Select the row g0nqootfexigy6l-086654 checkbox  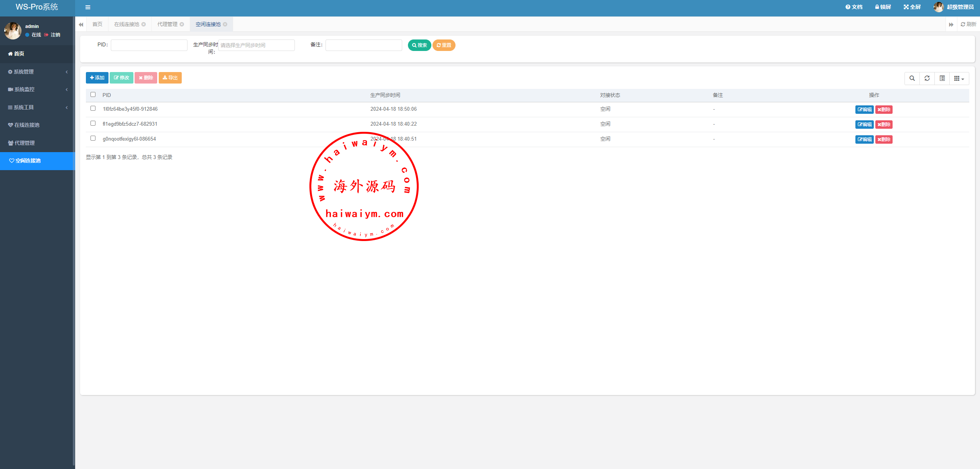coord(93,138)
